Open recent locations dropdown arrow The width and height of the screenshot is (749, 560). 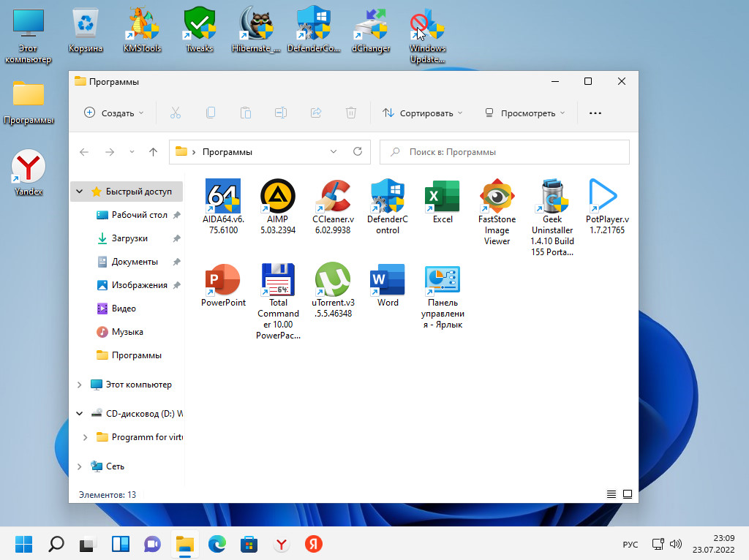[132, 152]
